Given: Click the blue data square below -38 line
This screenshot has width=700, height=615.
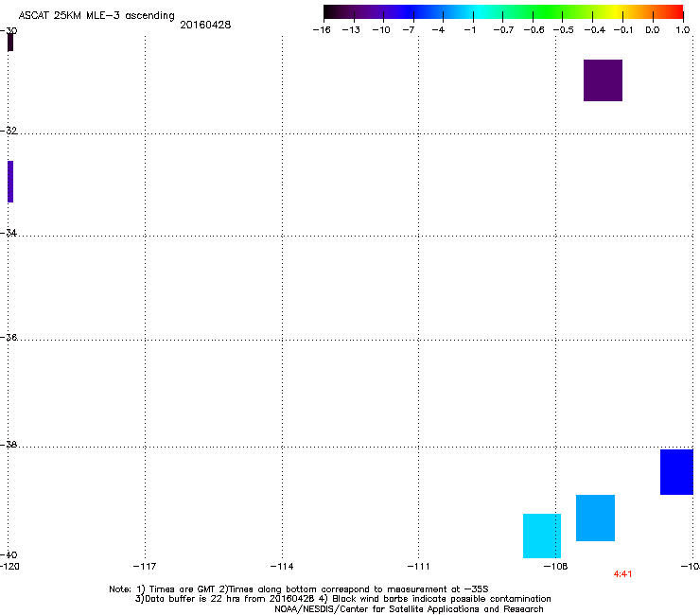Looking at the screenshot, I should 676,472.
